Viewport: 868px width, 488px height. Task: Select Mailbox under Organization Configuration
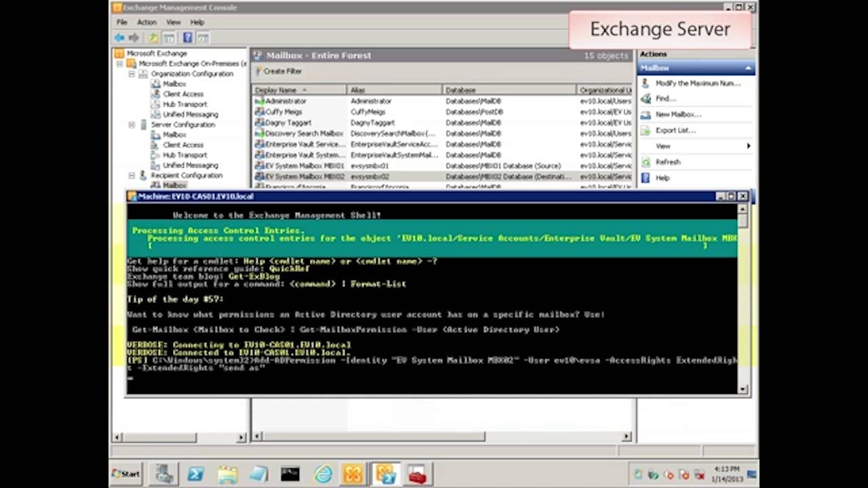coord(174,84)
